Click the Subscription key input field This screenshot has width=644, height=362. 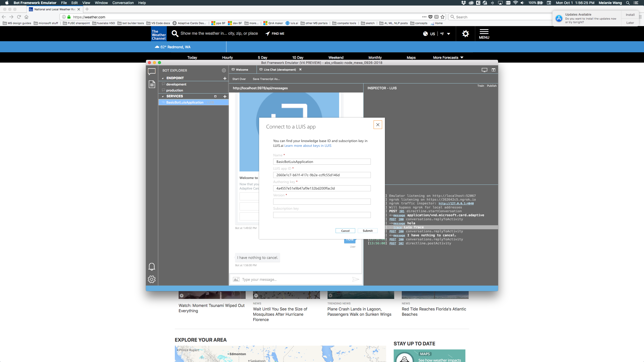(322, 215)
